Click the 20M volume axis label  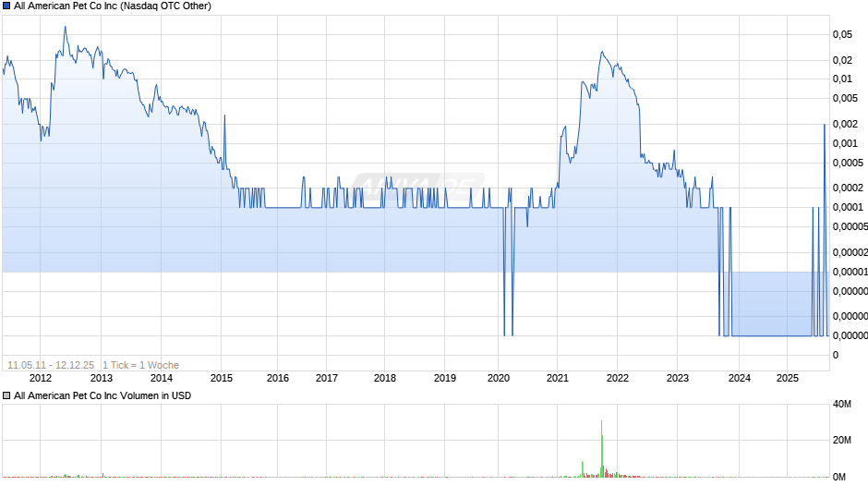(842, 440)
